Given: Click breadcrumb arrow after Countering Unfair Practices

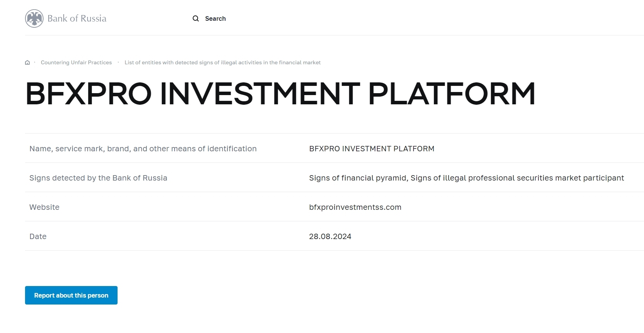Looking at the screenshot, I should [x=118, y=62].
